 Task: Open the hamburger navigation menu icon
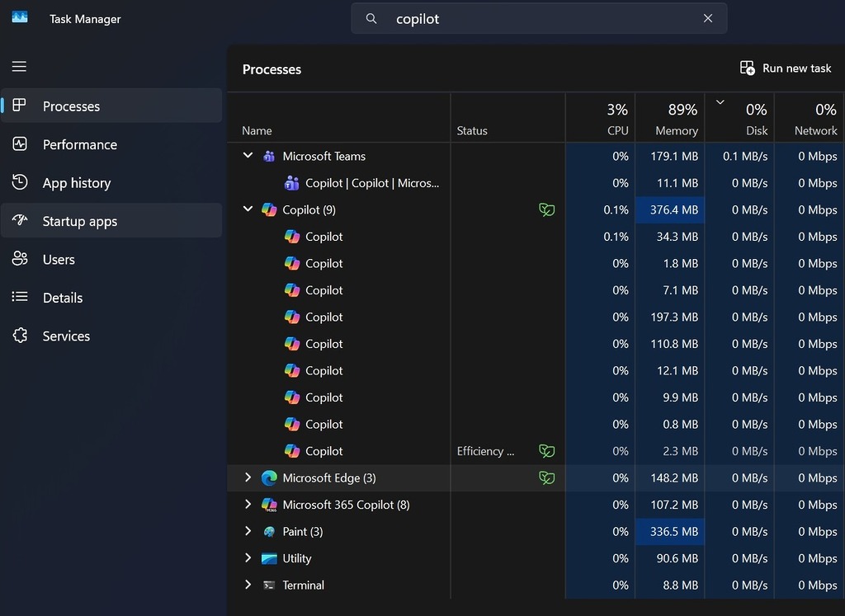point(19,66)
